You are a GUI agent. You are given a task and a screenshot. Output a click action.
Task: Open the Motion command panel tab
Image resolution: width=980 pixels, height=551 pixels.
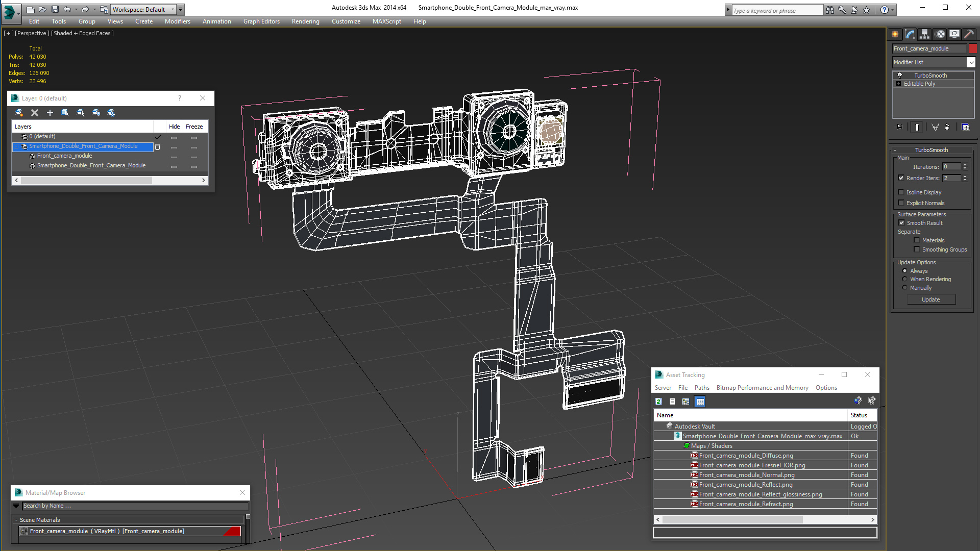940,34
